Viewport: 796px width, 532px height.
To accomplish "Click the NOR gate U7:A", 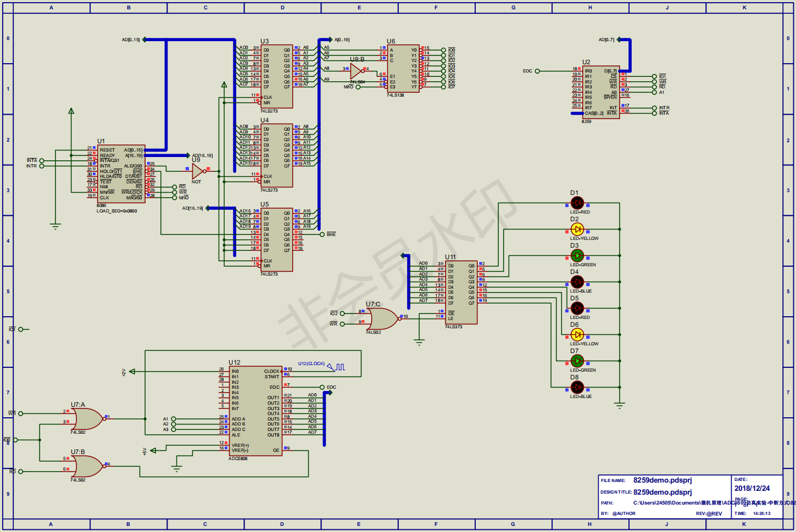I will click(87, 417).
